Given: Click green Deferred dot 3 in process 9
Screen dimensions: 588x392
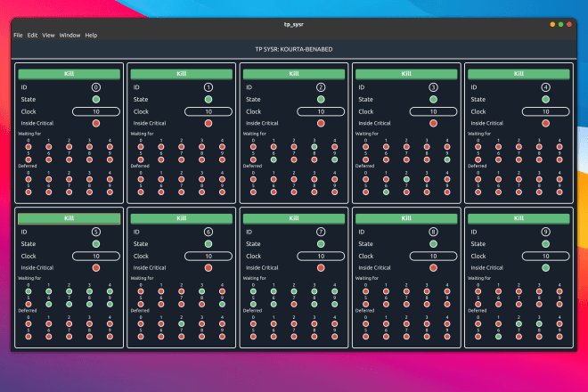Looking at the screenshot, I should click(539, 323).
